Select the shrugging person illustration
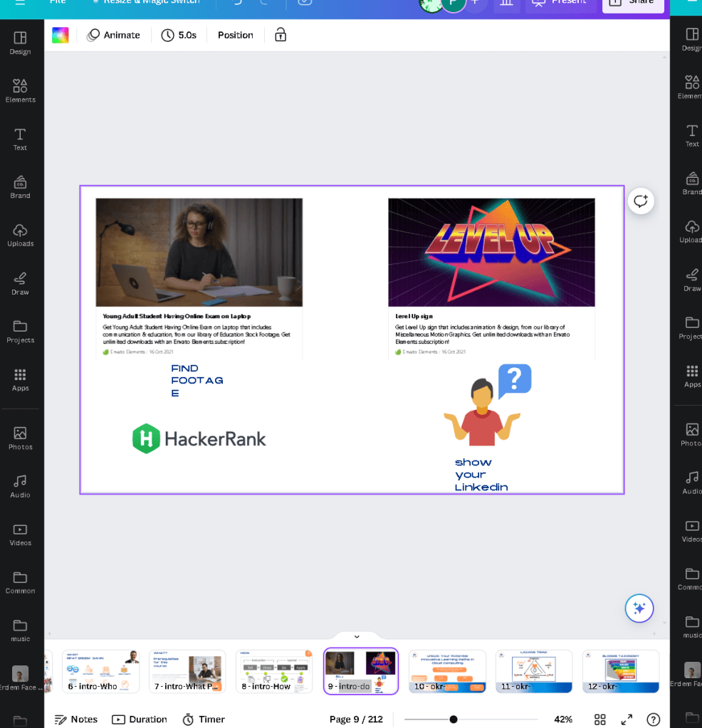 [x=487, y=404]
